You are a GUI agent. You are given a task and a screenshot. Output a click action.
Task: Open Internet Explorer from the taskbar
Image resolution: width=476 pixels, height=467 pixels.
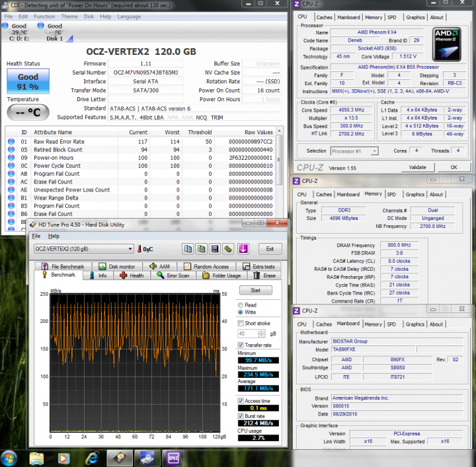click(x=91, y=457)
